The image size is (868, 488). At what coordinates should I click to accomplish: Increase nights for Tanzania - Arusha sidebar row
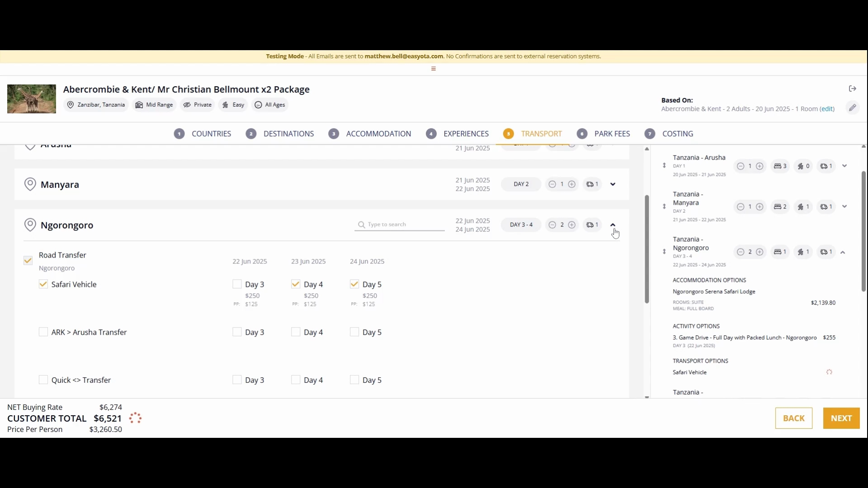[x=760, y=166]
